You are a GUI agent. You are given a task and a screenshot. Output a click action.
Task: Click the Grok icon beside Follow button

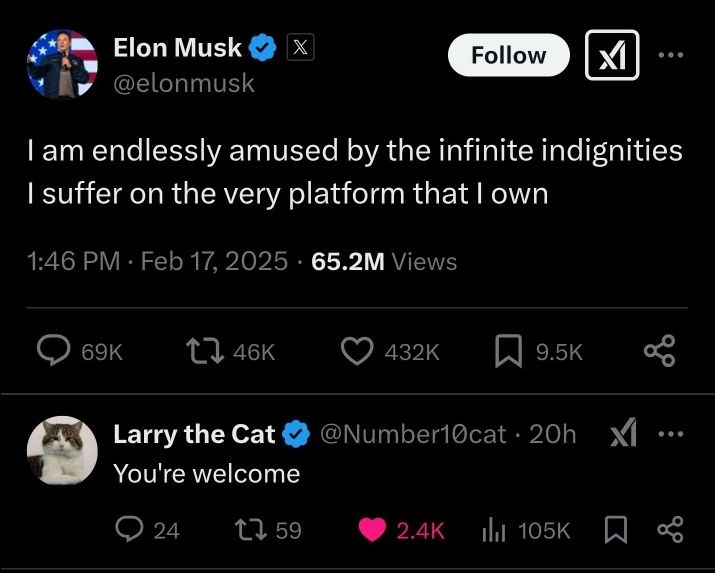pyautogui.click(x=611, y=55)
